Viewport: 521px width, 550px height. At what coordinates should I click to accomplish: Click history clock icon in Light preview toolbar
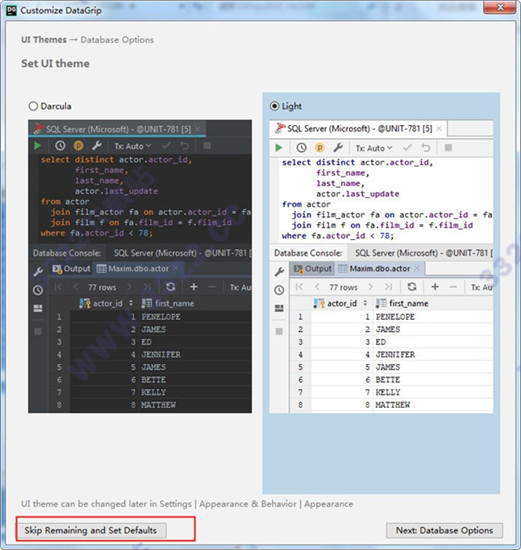(x=301, y=148)
